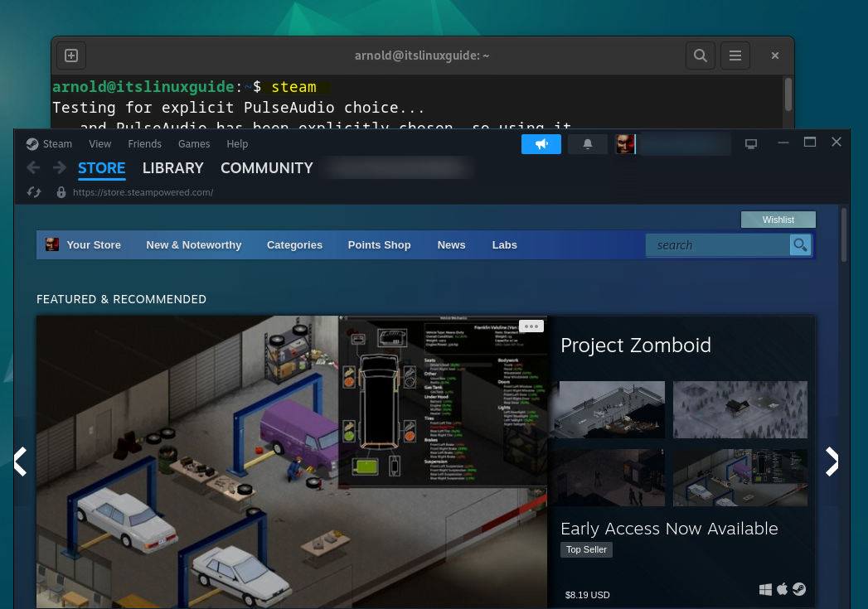Click the announcements megaphone icon
Viewport: 868px width, 609px height.
(541, 144)
